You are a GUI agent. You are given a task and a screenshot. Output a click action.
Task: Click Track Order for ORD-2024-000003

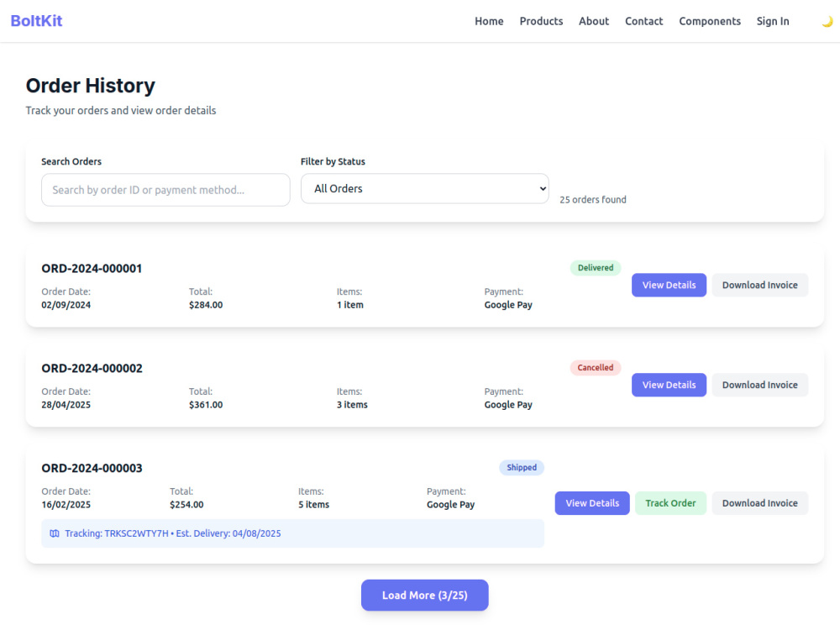[x=670, y=503]
